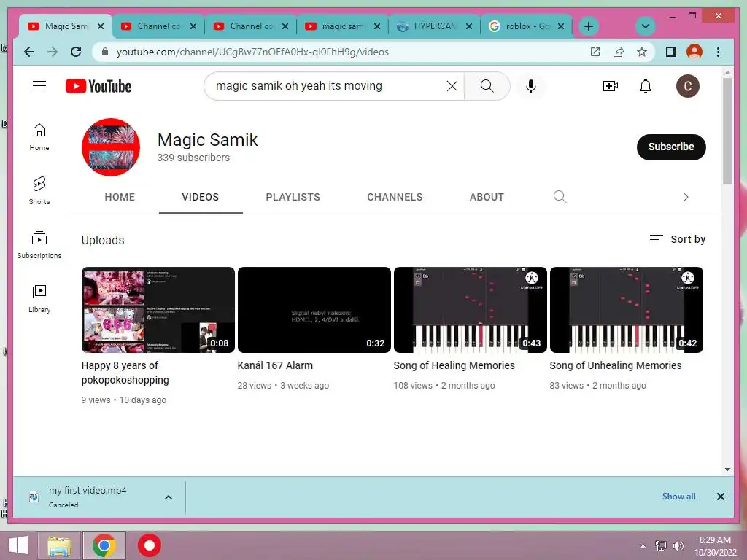Screen dimensions: 747x560
Task: Open a new tab with plus button
Action: point(589,26)
